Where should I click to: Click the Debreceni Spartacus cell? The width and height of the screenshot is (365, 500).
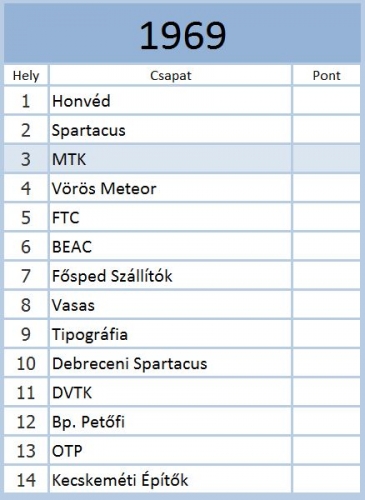pyautogui.click(x=170, y=363)
